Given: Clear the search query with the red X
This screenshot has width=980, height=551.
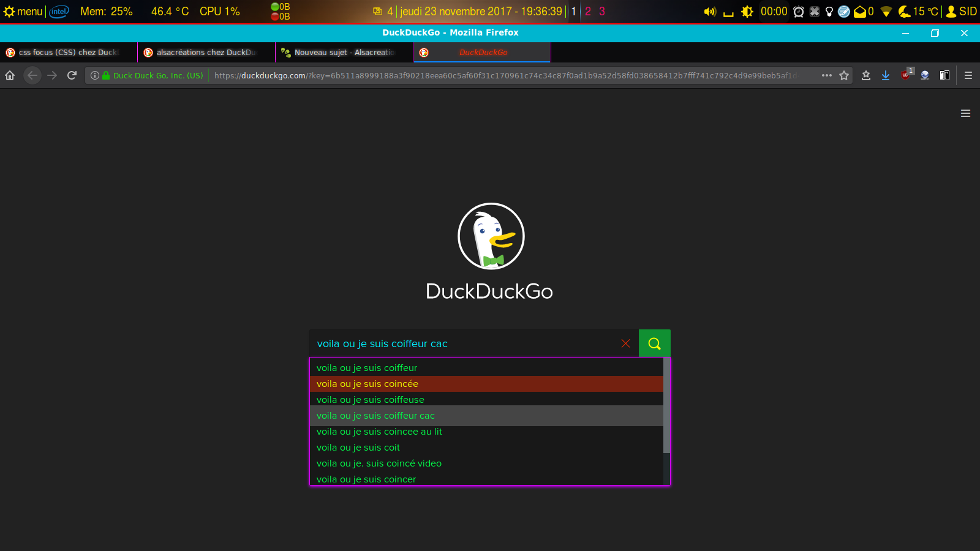Looking at the screenshot, I should pos(625,343).
